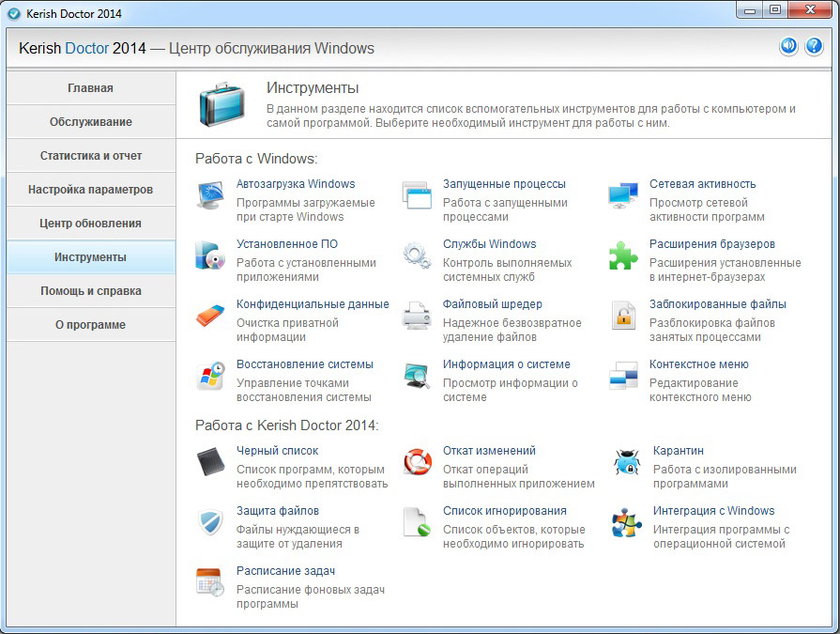Click text 'Расписание фоновых задач программы'
The height and width of the screenshot is (634, 840).
click(310, 596)
